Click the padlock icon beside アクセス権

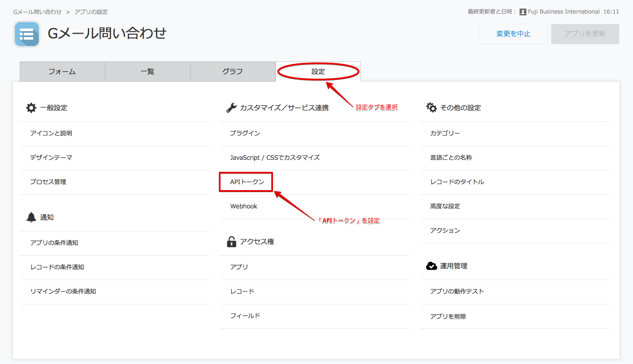(x=231, y=242)
